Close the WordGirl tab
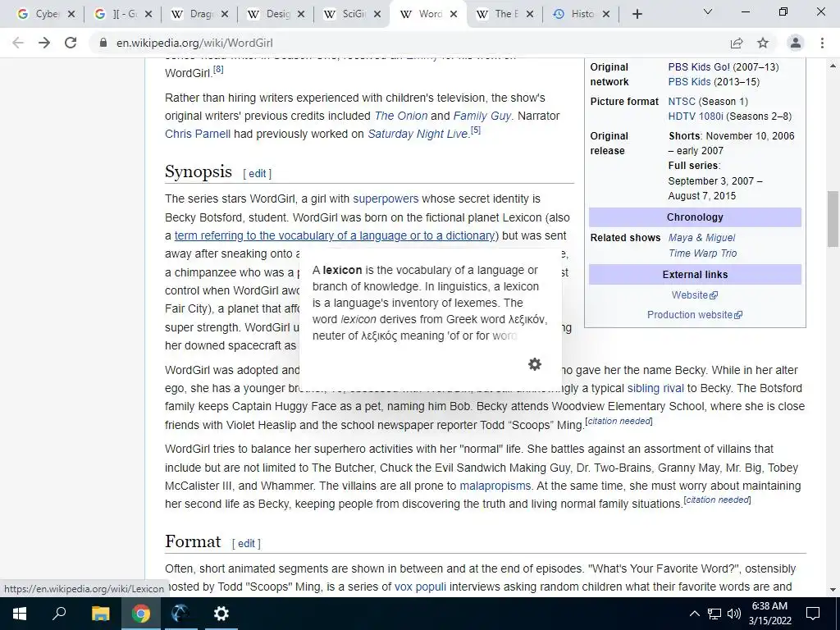This screenshot has width=840, height=630. coord(453,15)
